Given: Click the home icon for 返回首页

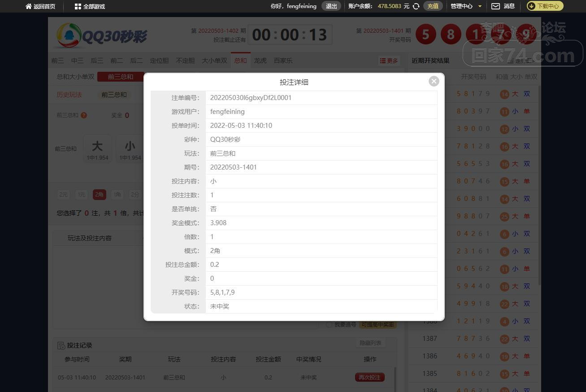Looking at the screenshot, I should 29,6.
